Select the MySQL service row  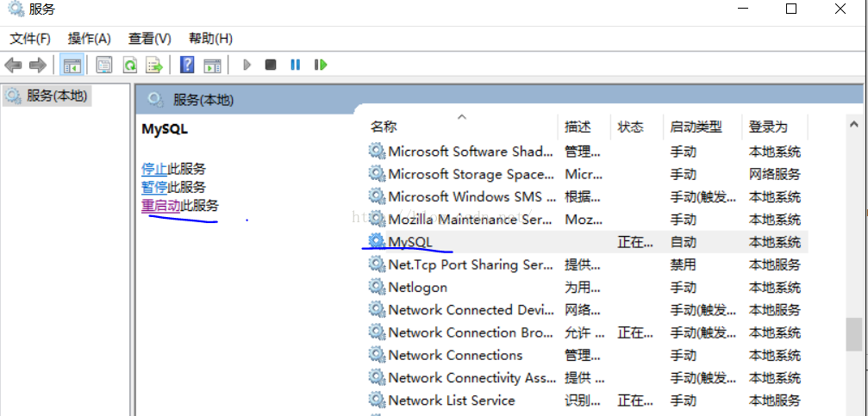pyautogui.click(x=410, y=242)
